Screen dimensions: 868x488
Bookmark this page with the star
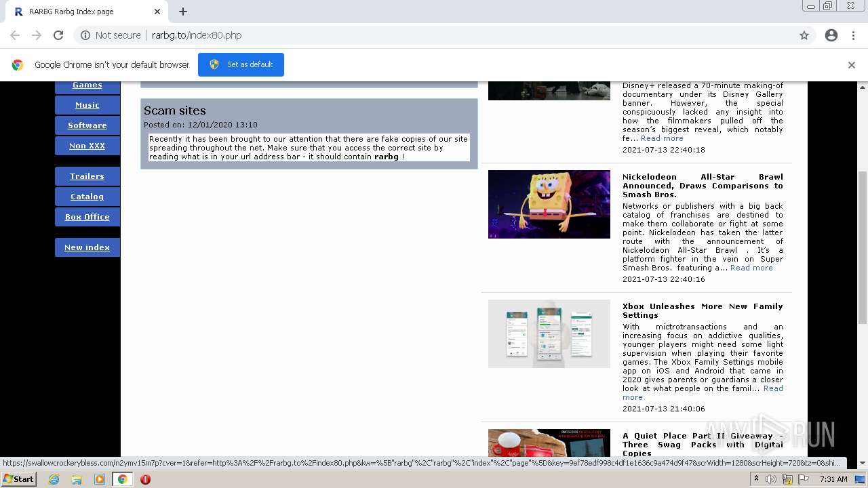pyautogui.click(x=804, y=35)
